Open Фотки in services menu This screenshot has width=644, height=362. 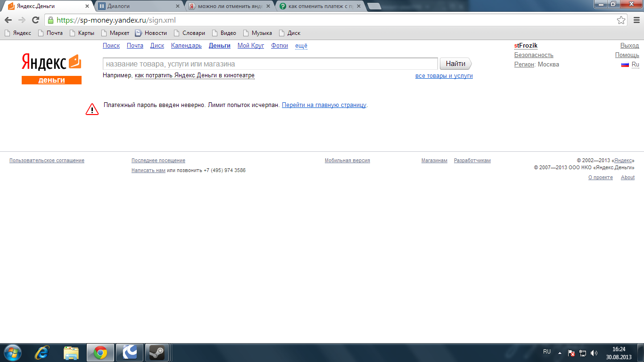(x=280, y=46)
